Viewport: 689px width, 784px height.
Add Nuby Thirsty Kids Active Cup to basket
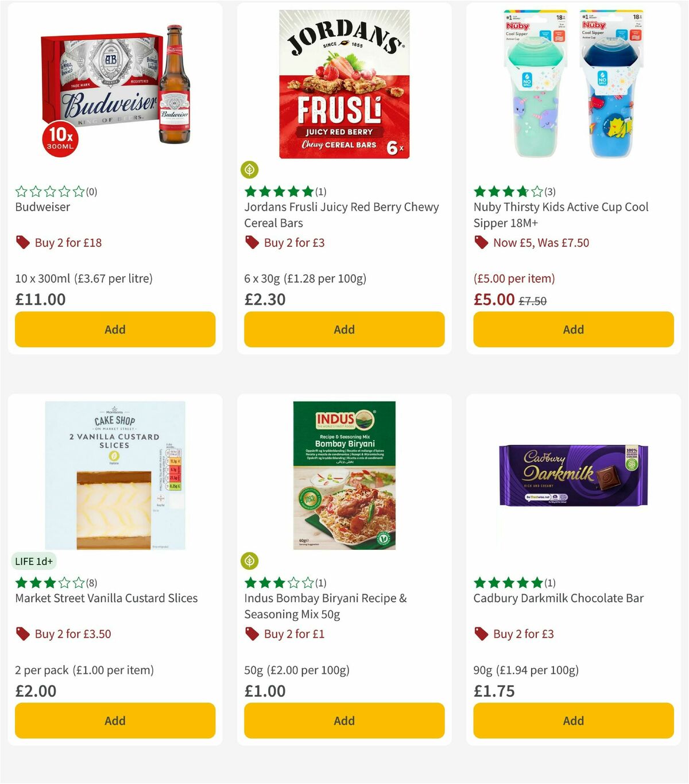[573, 329]
